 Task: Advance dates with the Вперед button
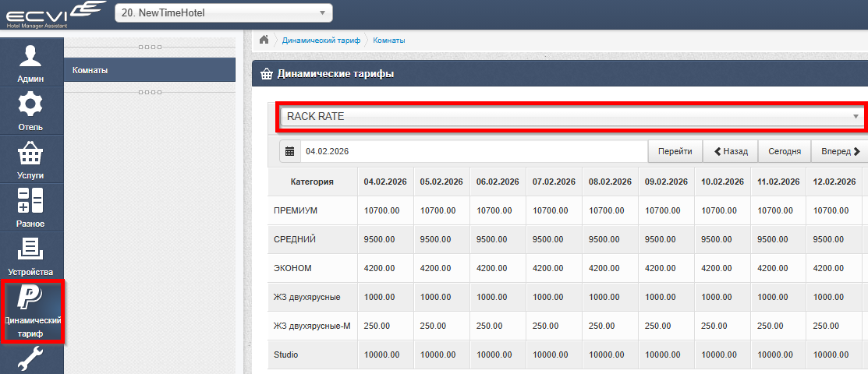coord(839,151)
